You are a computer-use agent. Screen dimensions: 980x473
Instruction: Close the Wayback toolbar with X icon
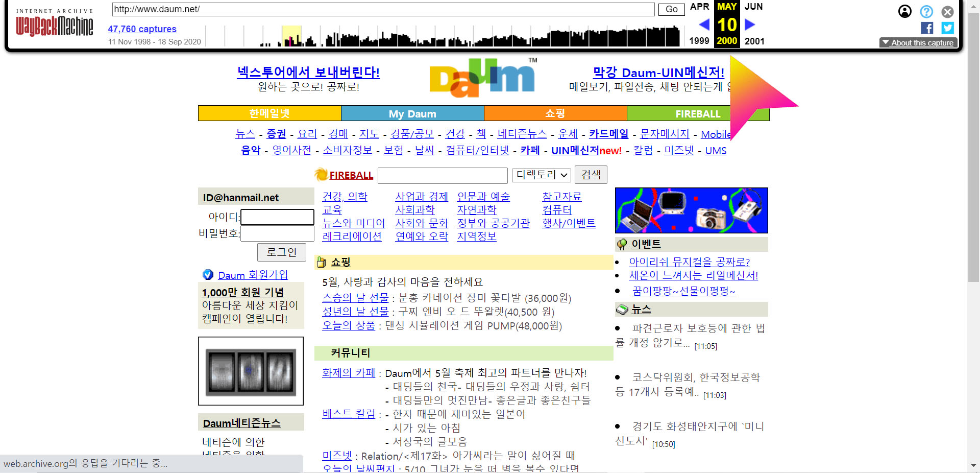point(947,11)
